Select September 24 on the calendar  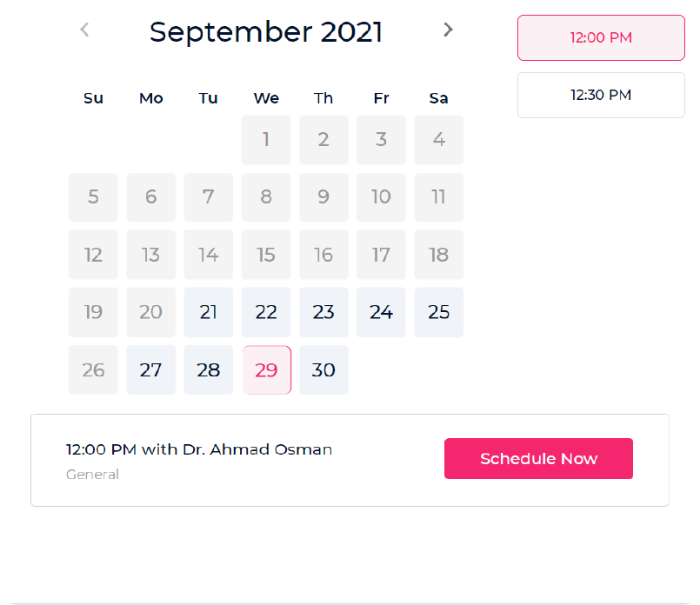pyautogui.click(x=381, y=312)
